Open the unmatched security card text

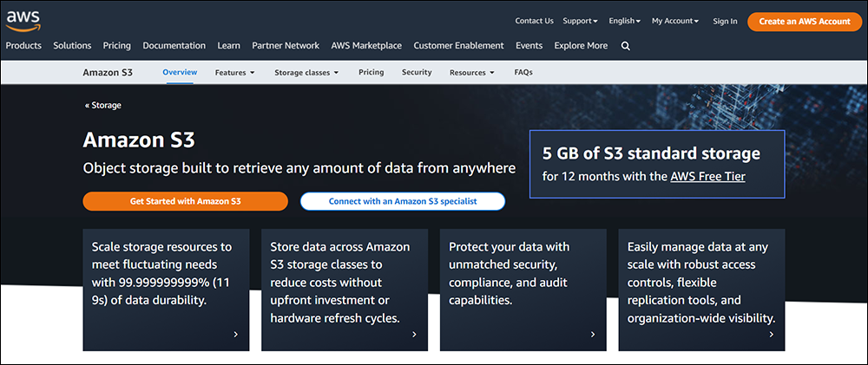tap(510, 274)
